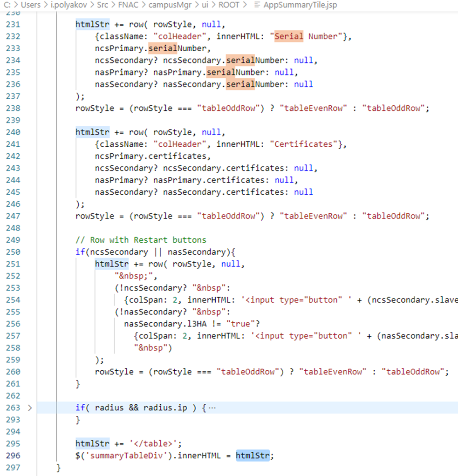Click '</table>' string on line 295
This screenshot has height=476, width=458.
tap(153, 443)
